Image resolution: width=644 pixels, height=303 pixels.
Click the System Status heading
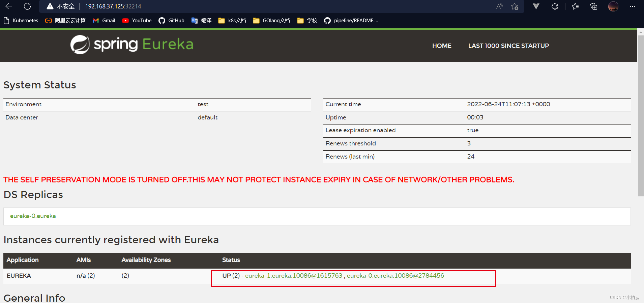click(40, 85)
